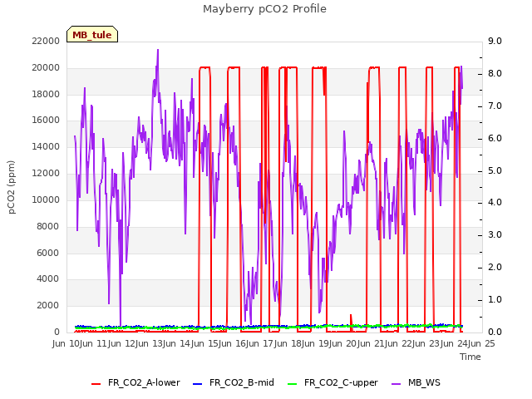The width and height of the screenshot is (532, 399).
Task: Toggle MB_WS legend entry
Action: pyautogui.click(x=416, y=382)
